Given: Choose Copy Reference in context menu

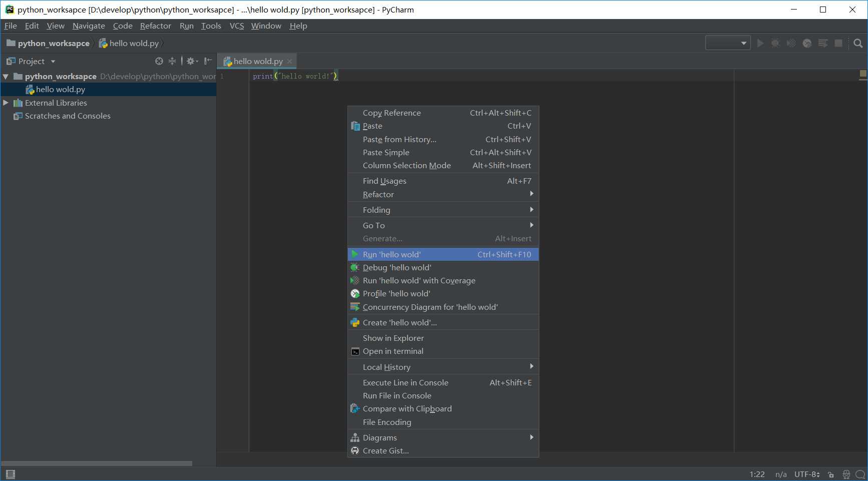Looking at the screenshot, I should tap(443, 113).
